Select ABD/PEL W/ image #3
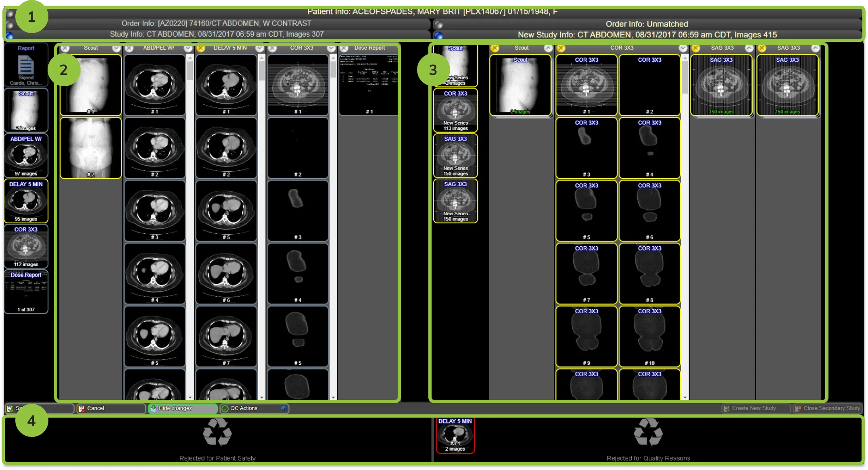The image size is (868, 470). click(x=155, y=211)
